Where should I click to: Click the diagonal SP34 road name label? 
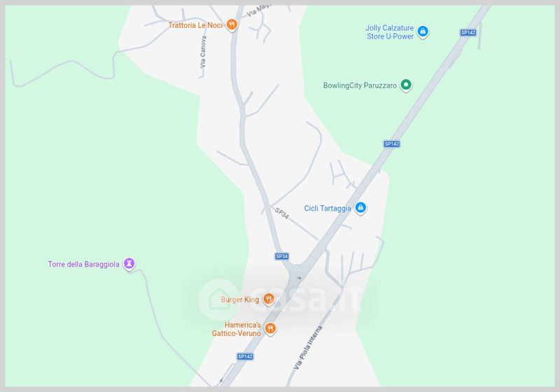[x=282, y=213]
